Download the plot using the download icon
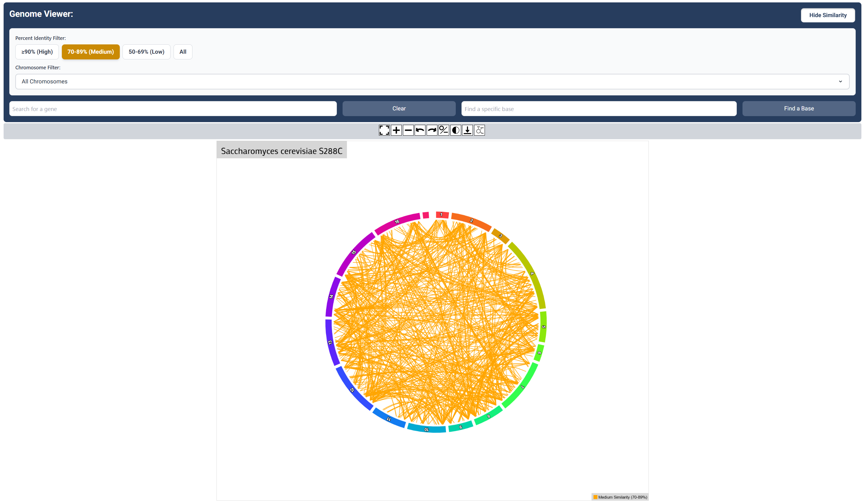 (467, 130)
